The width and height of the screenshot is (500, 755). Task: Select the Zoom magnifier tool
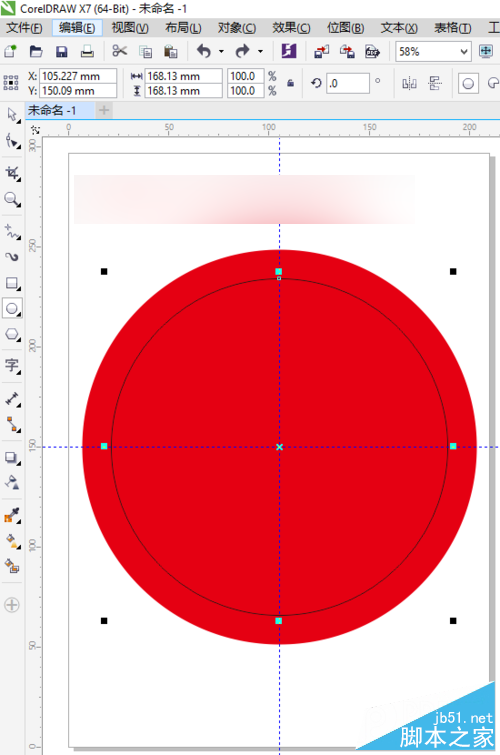click(12, 199)
